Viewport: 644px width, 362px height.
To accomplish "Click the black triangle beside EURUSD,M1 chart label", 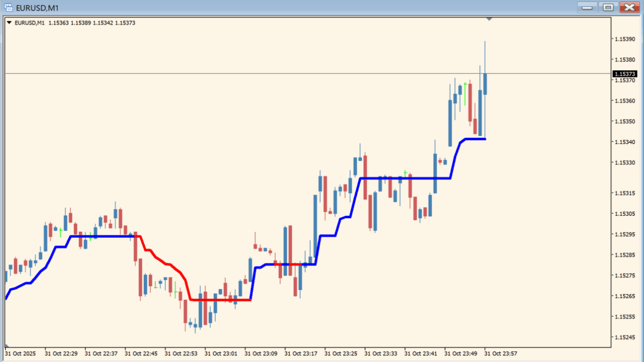I will pos(9,23).
